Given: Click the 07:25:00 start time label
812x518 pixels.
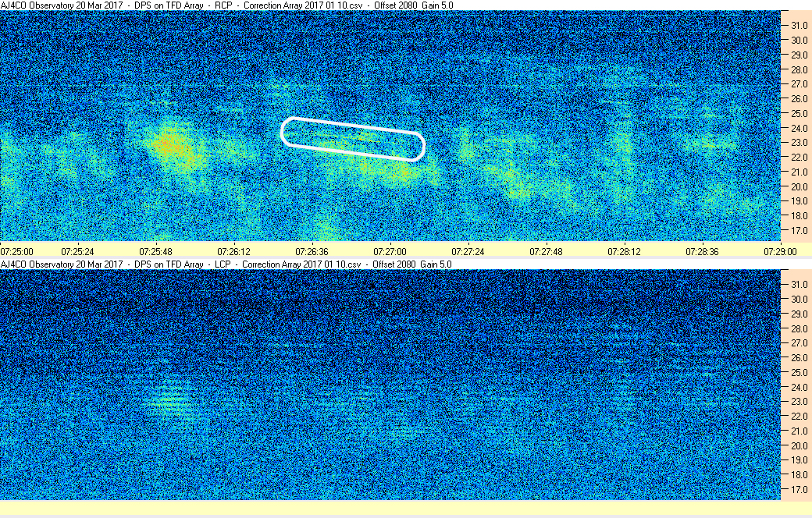Looking at the screenshot, I should pos(16,252).
